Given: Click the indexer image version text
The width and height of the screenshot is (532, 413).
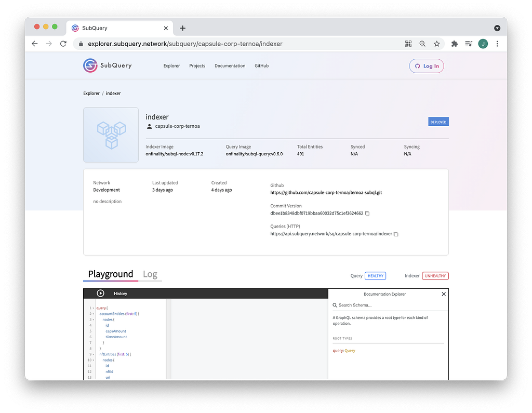Looking at the screenshot, I should [175, 154].
